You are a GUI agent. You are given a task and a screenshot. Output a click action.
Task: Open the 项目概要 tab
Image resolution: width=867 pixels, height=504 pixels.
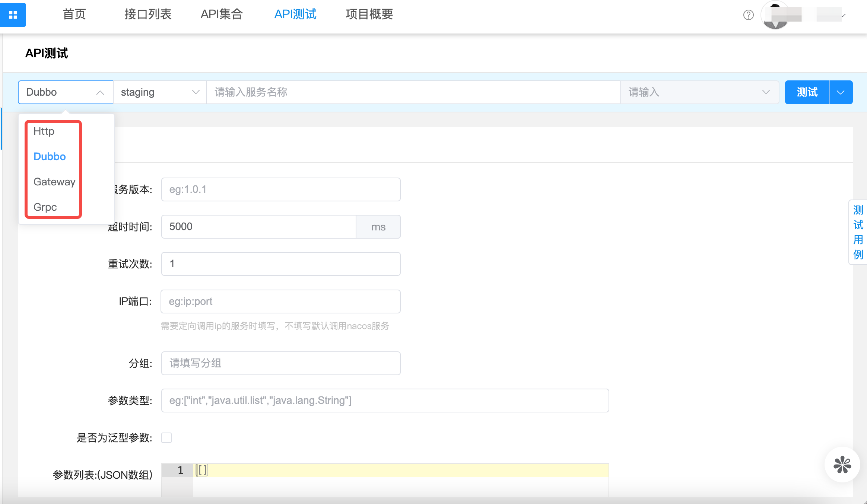369,14
